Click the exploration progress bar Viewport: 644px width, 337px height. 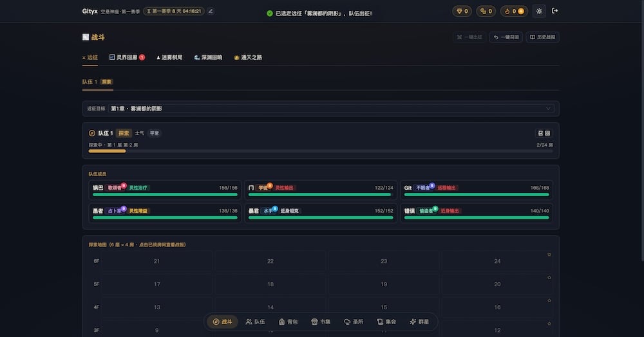point(321,151)
